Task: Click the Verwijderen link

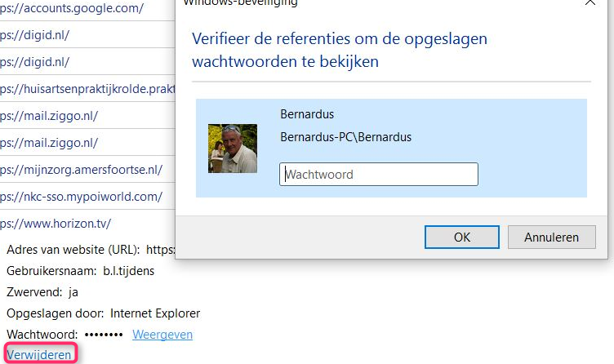Action: pos(39,355)
